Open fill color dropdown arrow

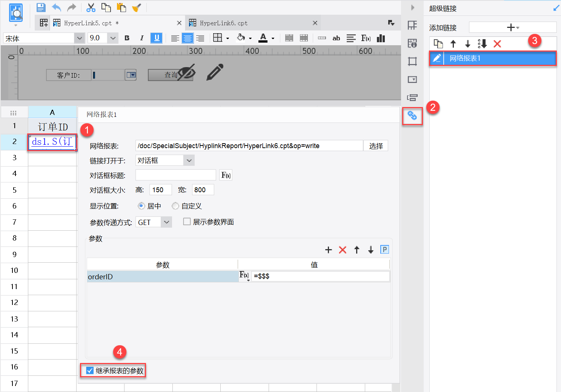(250, 38)
